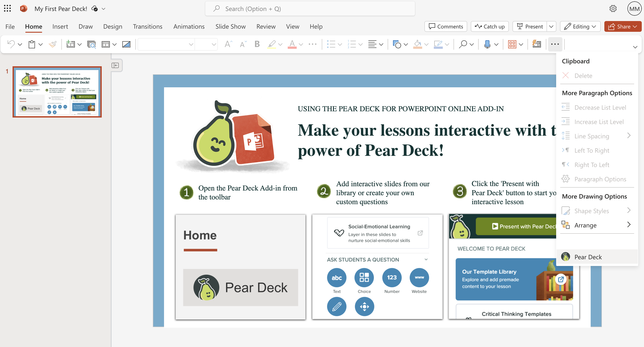Open Paragraph Options in the overflow menu
644x347 pixels.
[x=601, y=179]
